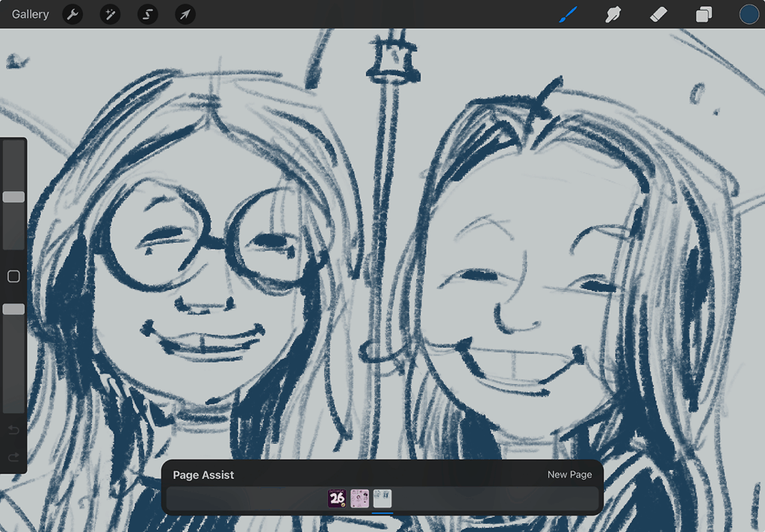765x532 pixels.
Task: Open the Layers panel
Action: (704, 14)
